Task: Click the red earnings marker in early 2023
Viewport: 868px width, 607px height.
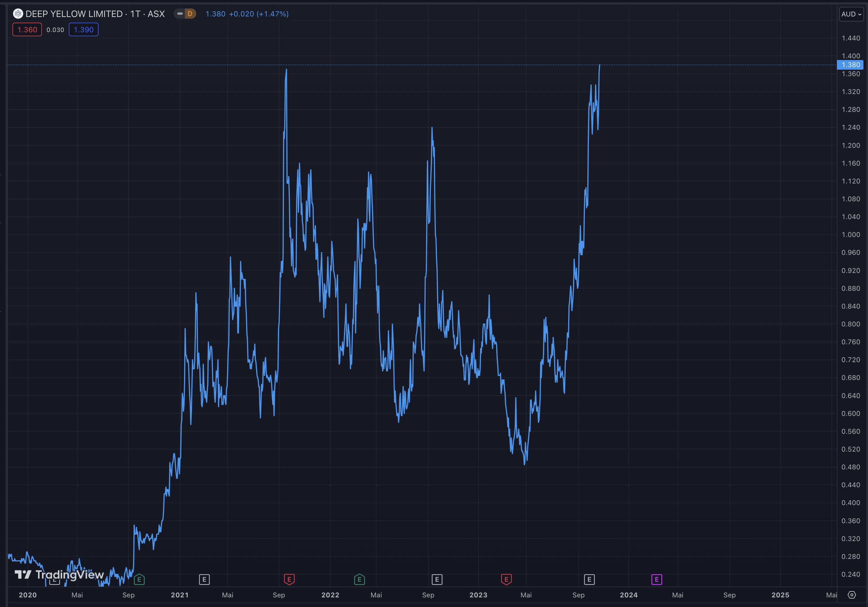Action: pyautogui.click(x=506, y=579)
